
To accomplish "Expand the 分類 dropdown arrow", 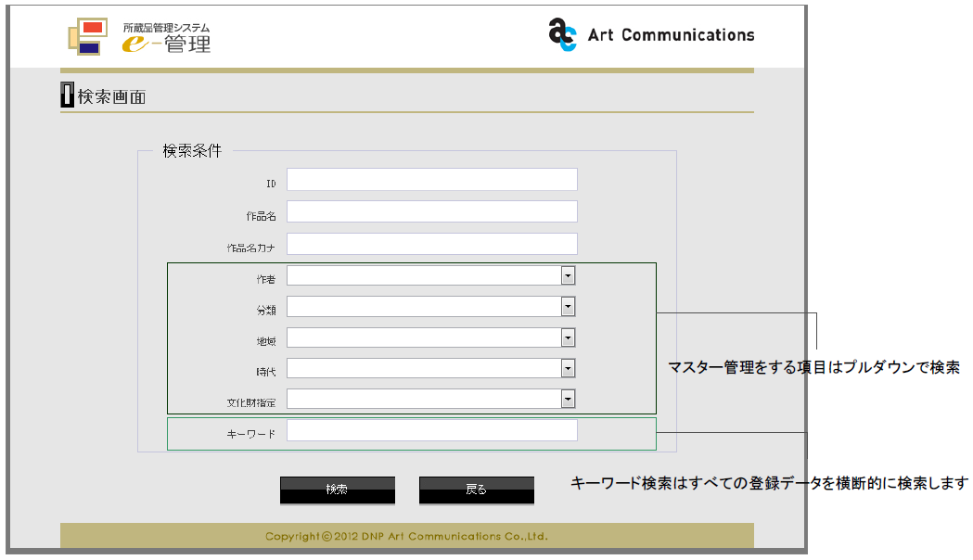I will pos(568,307).
